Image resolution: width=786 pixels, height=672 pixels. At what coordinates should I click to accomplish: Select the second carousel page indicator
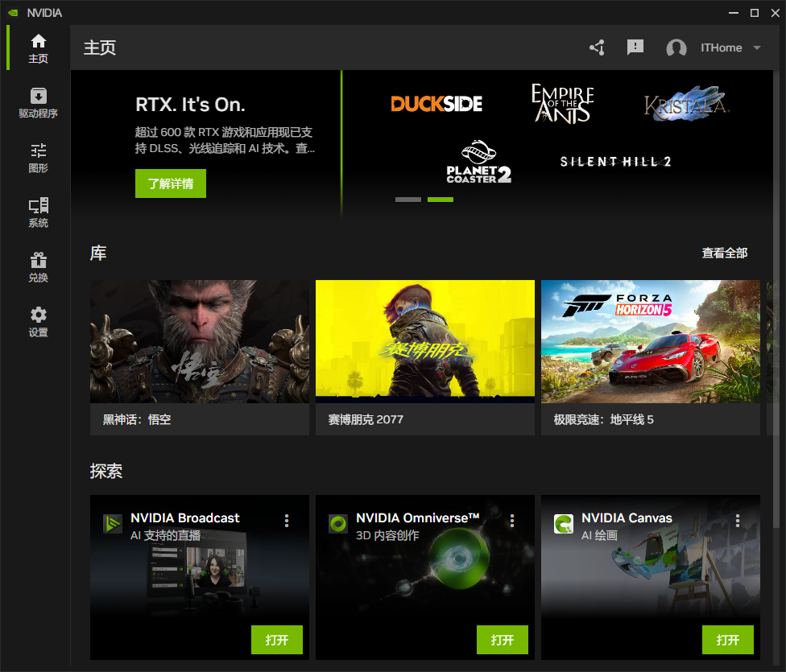pos(440,199)
